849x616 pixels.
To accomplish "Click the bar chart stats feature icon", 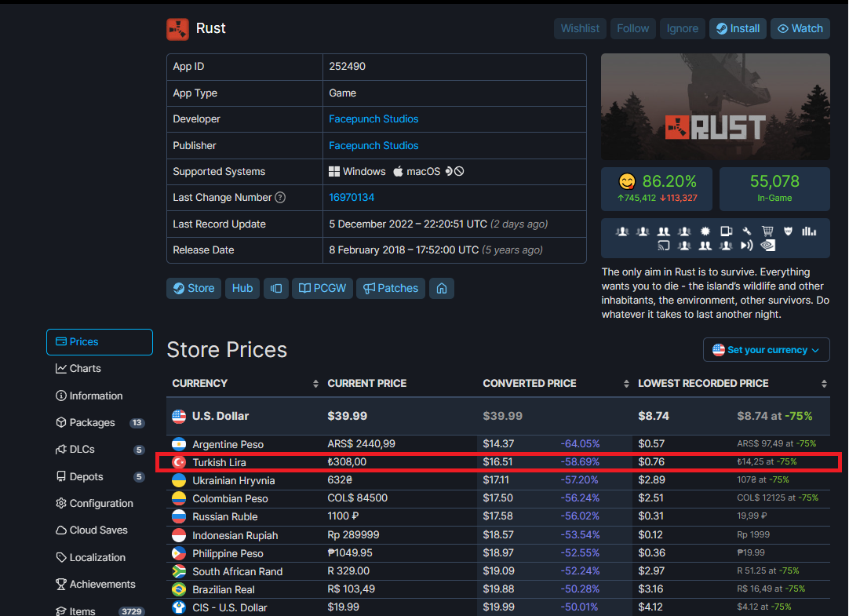I will pos(809,231).
